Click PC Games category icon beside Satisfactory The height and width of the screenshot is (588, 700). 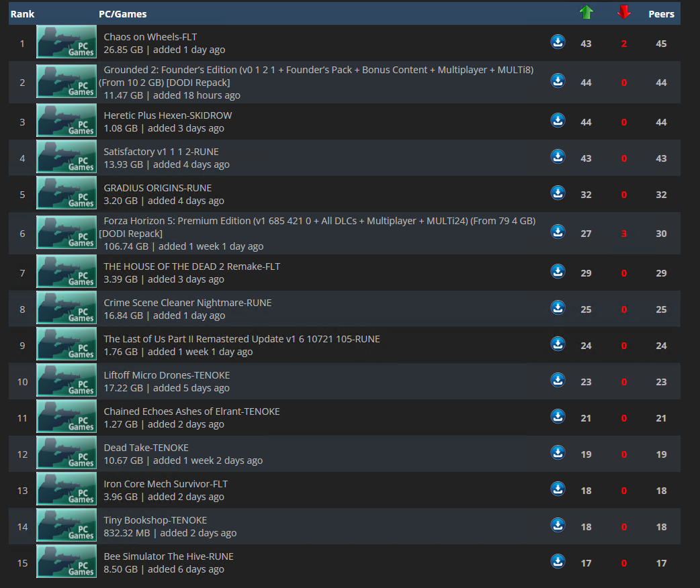(x=67, y=156)
